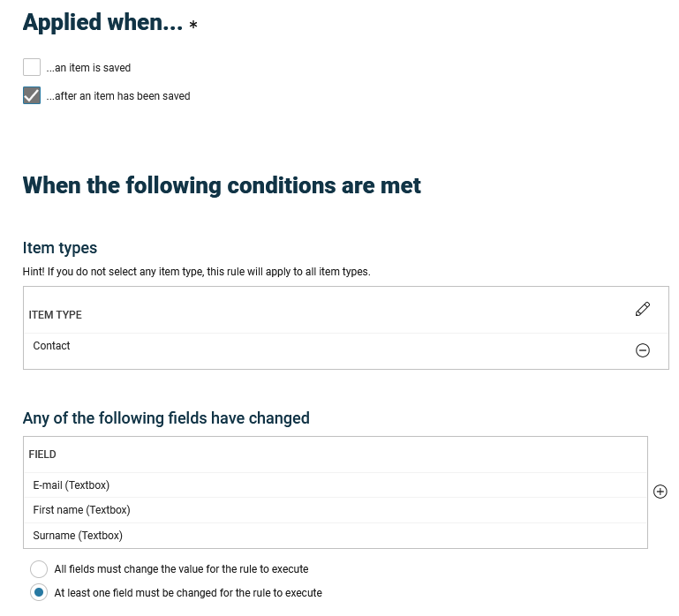Click the "All fields must change the value" label text
This screenshot has height=616, width=679.
(x=181, y=569)
